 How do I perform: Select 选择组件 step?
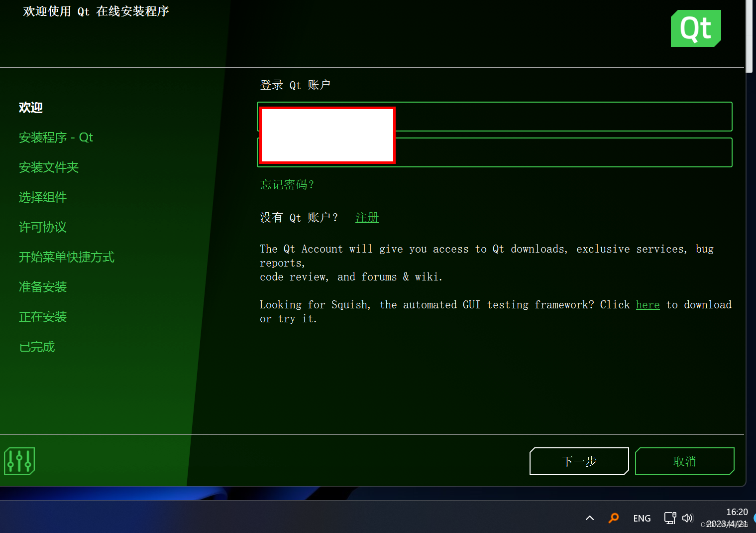pyautogui.click(x=43, y=197)
